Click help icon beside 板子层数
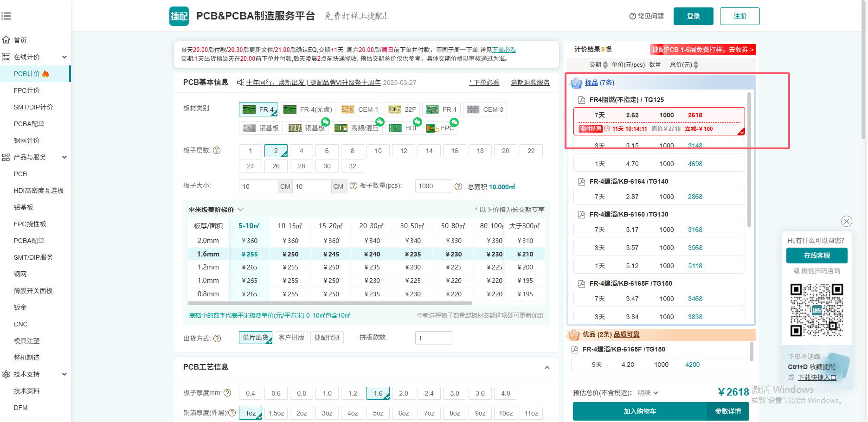This screenshot has width=868, height=422. (x=217, y=150)
